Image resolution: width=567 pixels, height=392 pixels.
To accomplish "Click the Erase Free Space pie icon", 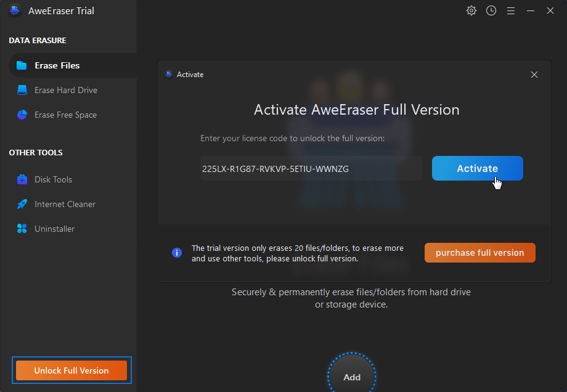I will click(x=22, y=115).
